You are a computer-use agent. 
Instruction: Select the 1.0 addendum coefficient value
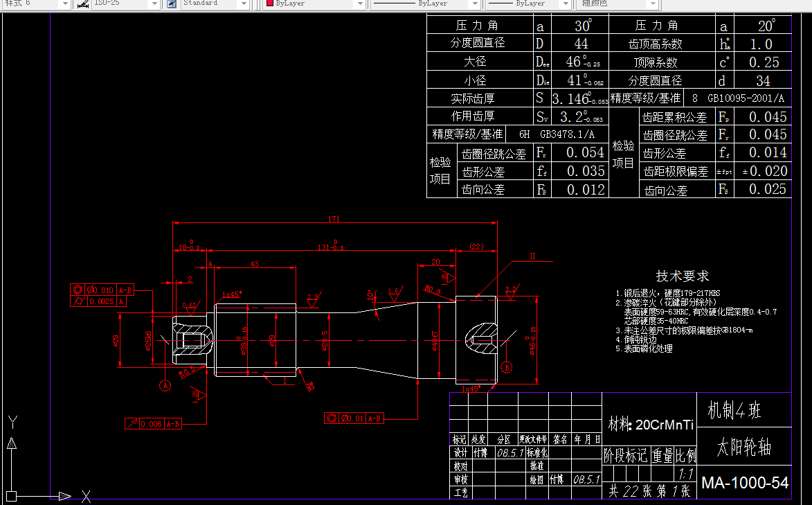(x=761, y=44)
